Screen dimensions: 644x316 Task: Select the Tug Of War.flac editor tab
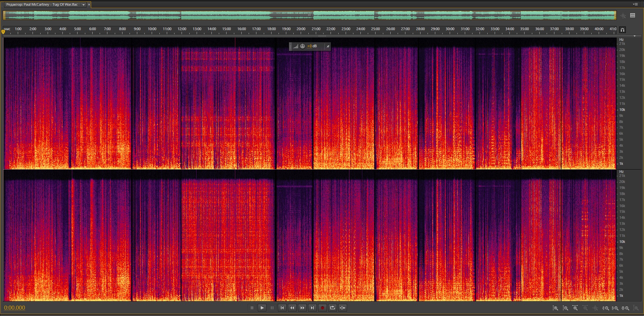tap(42, 5)
